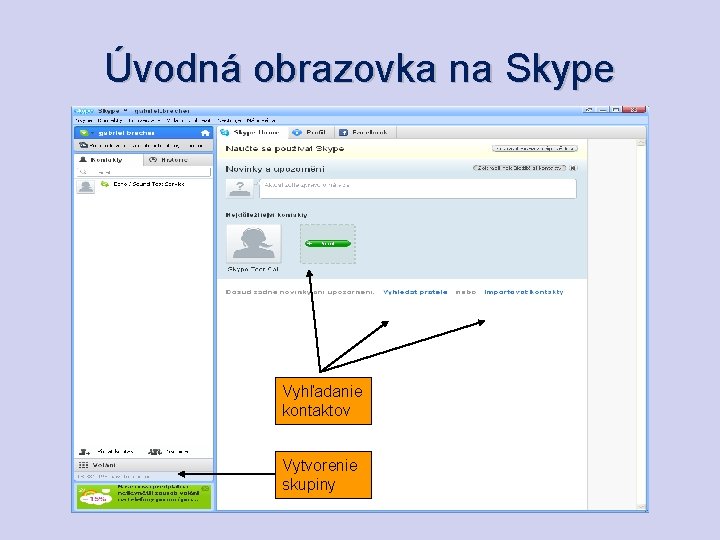The width and height of the screenshot is (720, 540).
Task: Open first menu in Skype menu bar
Action: [84, 120]
